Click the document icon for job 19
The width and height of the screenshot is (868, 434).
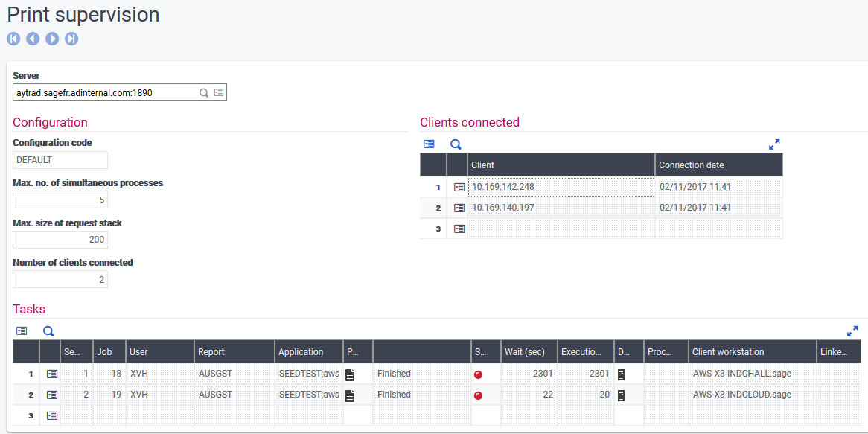(x=350, y=395)
